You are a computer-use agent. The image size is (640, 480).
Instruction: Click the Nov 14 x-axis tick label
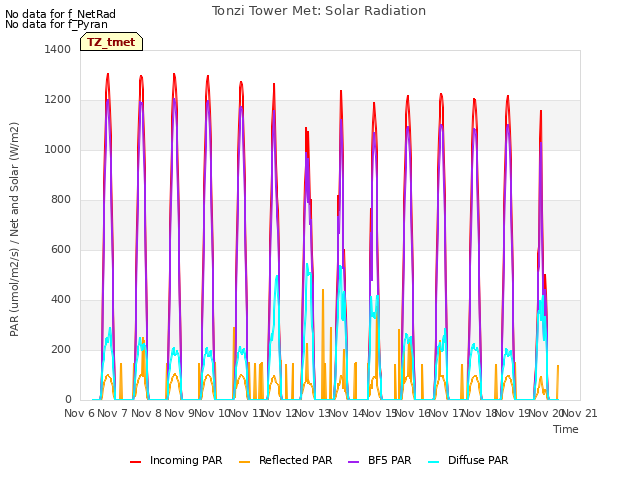tap(346, 413)
